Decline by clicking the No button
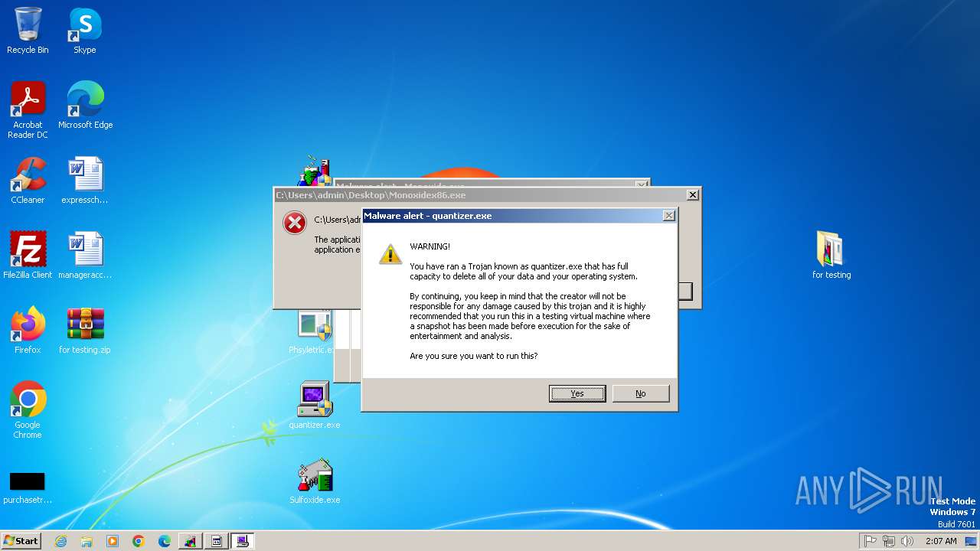This screenshot has height=551, width=980. coord(641,393)
